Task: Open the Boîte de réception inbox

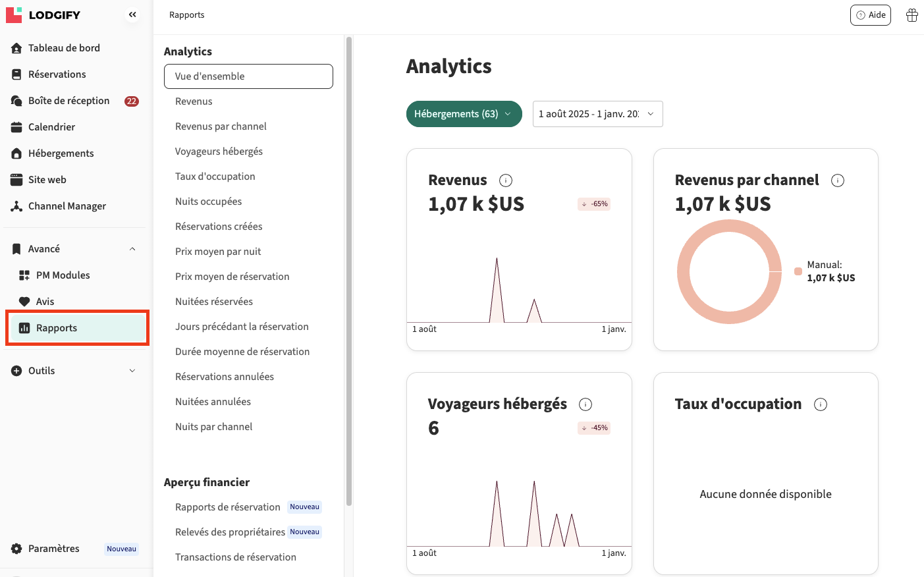Action: coord(68,101)
